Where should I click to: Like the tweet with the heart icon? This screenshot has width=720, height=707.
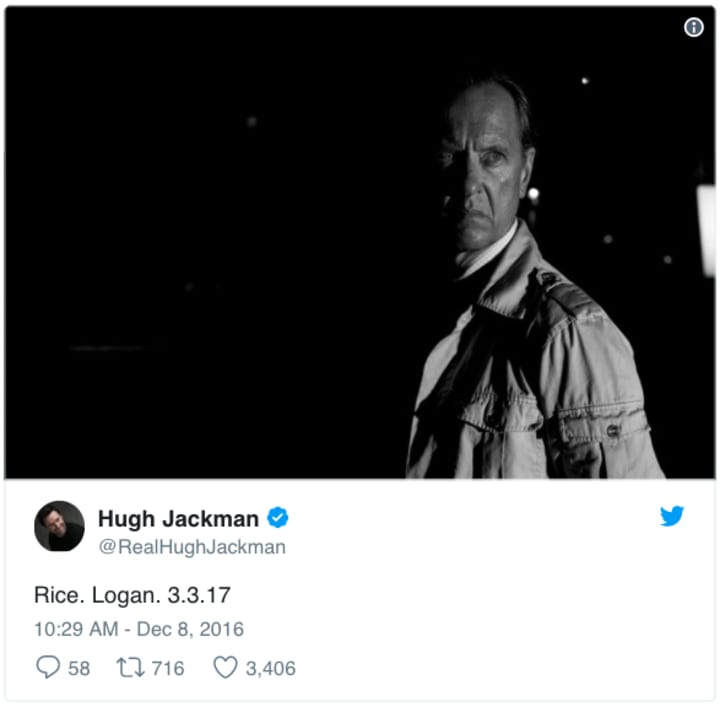(225, 667)
